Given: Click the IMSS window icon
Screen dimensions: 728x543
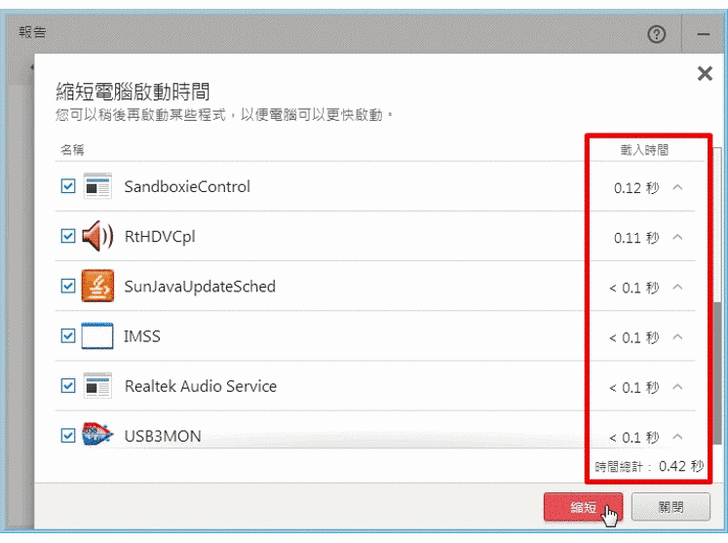Looking at the screenshot, I should [98, 336].
